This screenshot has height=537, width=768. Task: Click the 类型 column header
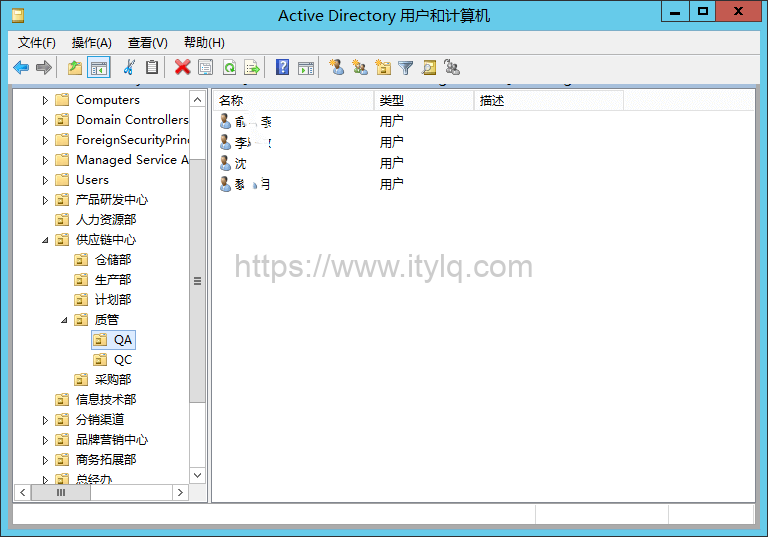coord(423,100)
